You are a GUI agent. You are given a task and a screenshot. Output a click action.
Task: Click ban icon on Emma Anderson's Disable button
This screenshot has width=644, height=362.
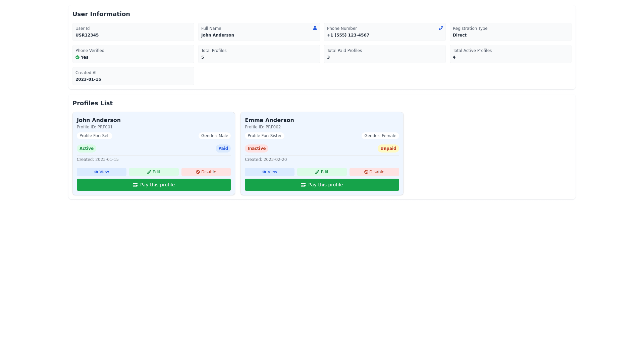(366, 172)
